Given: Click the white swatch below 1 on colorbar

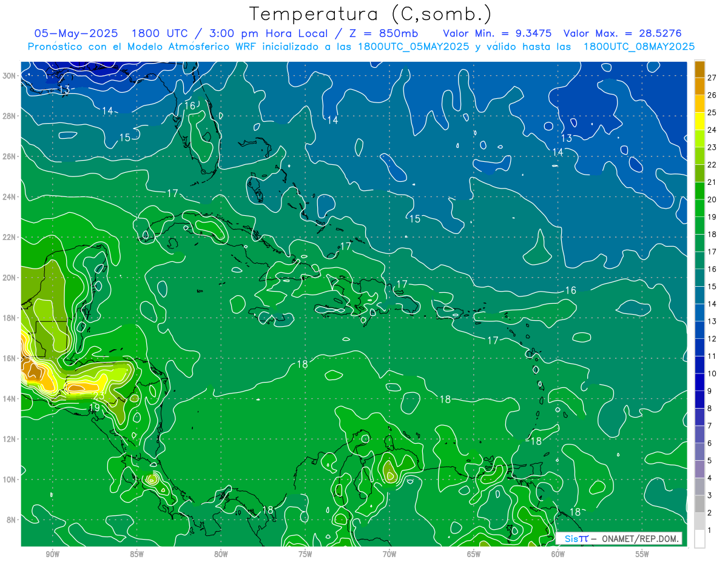Looking at the screenshot, I should (x=699, y=539).
